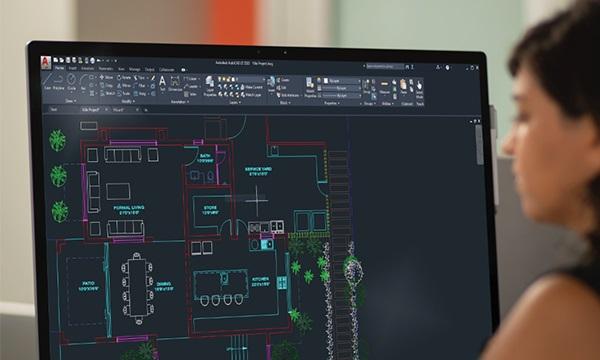Screen dimensions: 600x360
Task: Choose the Dimension tool
Action: coord(175,83)
